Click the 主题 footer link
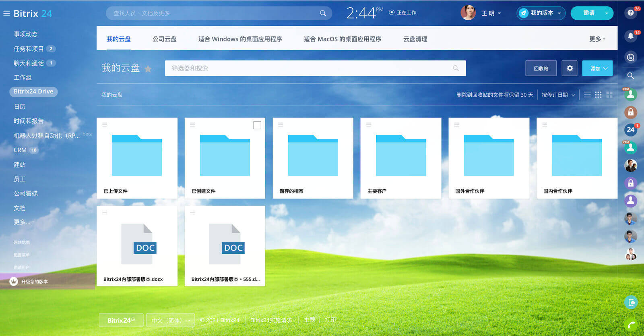644x336 pixels. (x=309, y=320)
